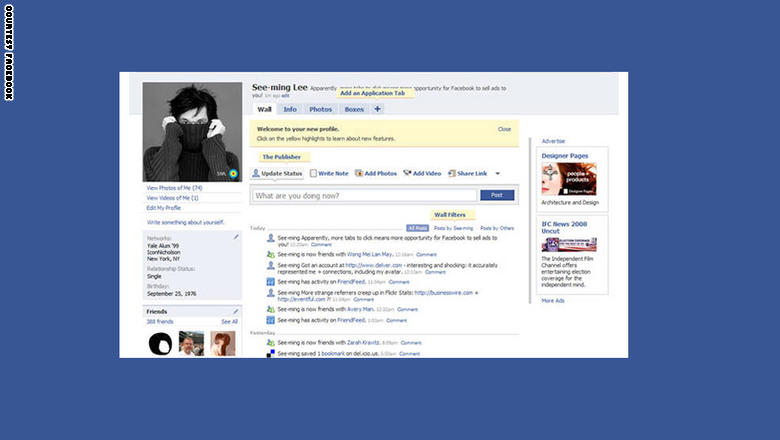
Task: Click the Designer Pages ad thumbnail
Action: (x=569, y=178)
